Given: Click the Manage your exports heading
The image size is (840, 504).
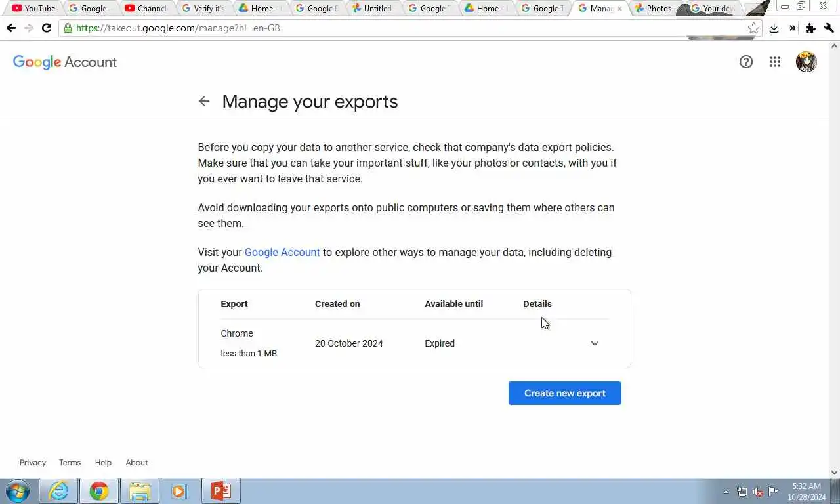Looking at the screenshot, I should [x=310, y=102].
